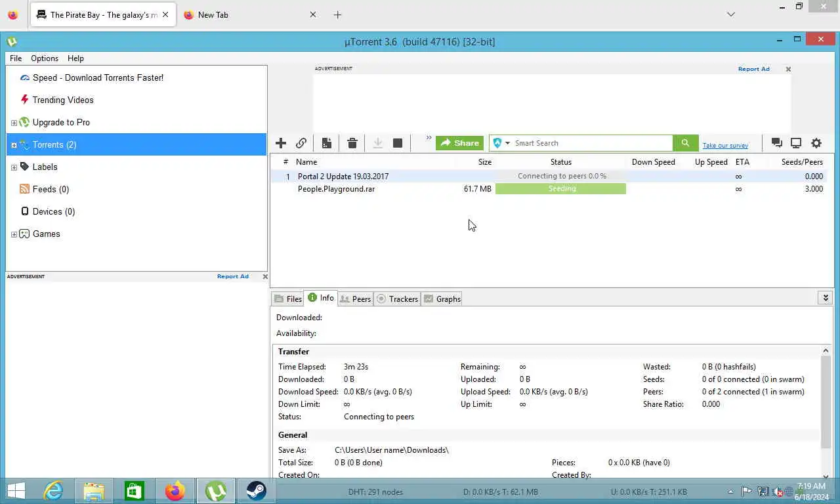
Task: Open the Windows Start button
Action: [16, 491]
